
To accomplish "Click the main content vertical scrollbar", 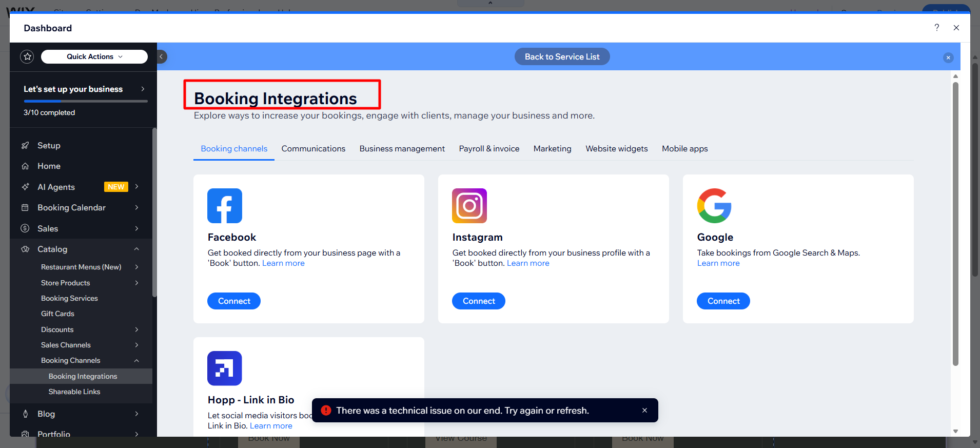I will pos(955,224).
